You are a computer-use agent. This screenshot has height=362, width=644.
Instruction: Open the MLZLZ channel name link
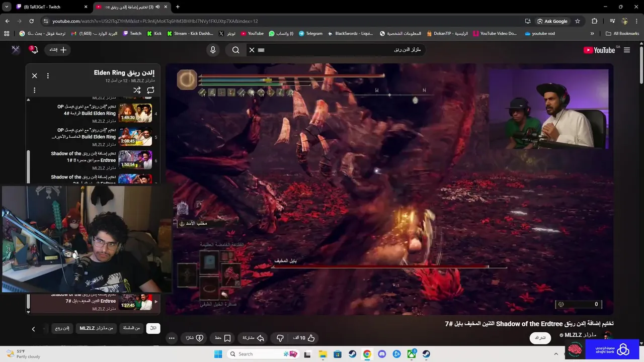point(581,335)
